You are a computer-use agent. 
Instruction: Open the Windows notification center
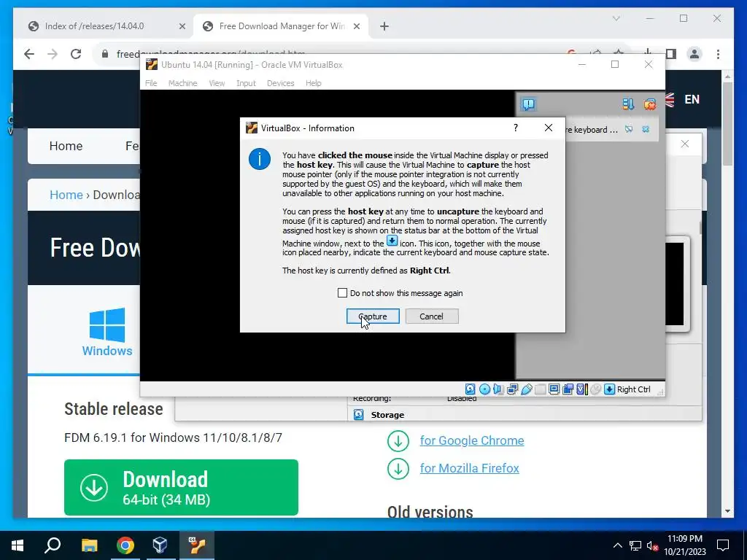[x=723, y=545]
